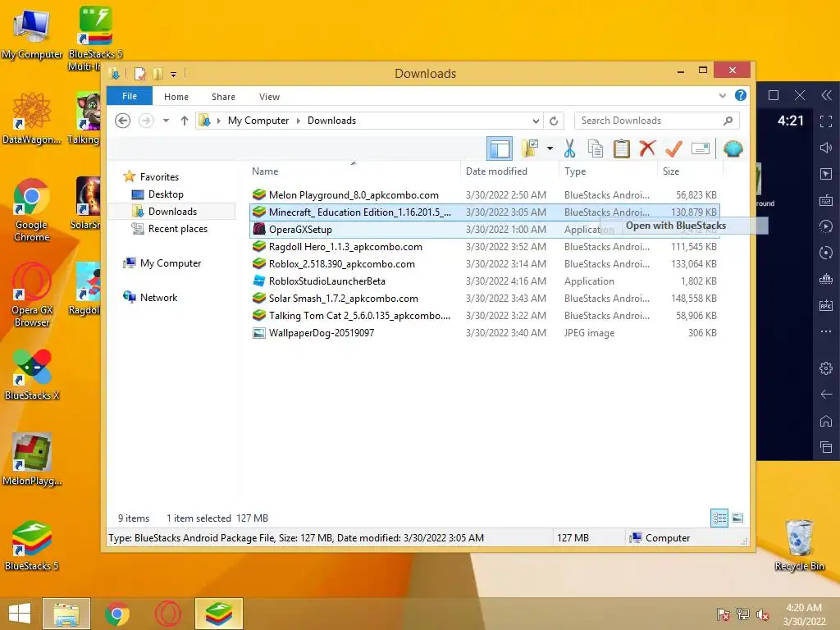Select Favorites in the navigation pane
Image resolution: width=840 pixels, height=630 pixels.
(x=159, y=177)
